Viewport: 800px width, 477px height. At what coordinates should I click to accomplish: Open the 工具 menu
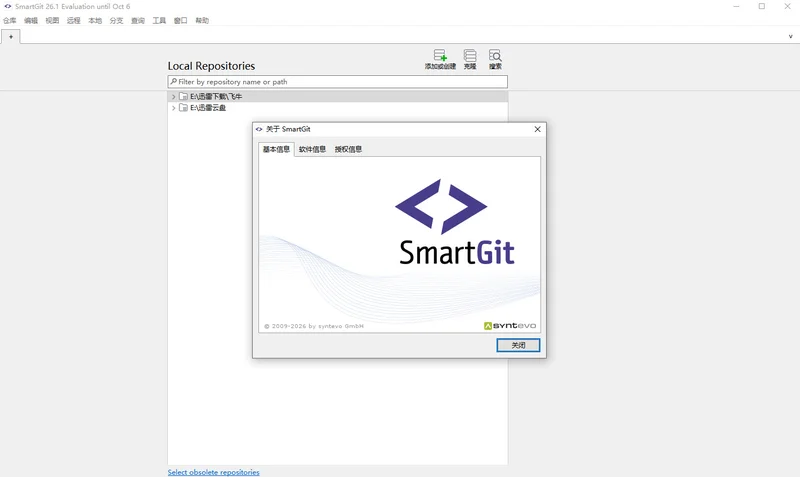click(x=160, y=20)
